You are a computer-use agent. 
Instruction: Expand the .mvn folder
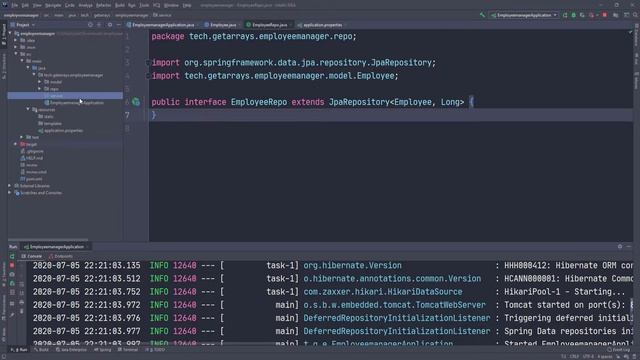[x=16, y=47]
